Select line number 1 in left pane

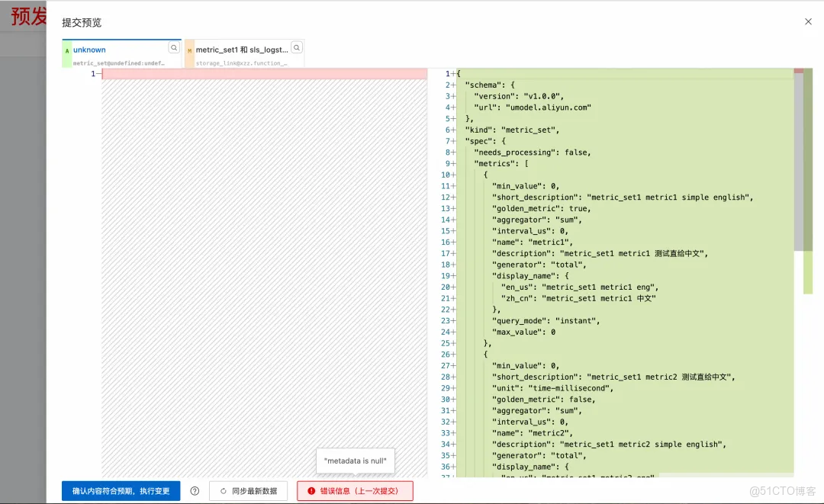(93, 73)
